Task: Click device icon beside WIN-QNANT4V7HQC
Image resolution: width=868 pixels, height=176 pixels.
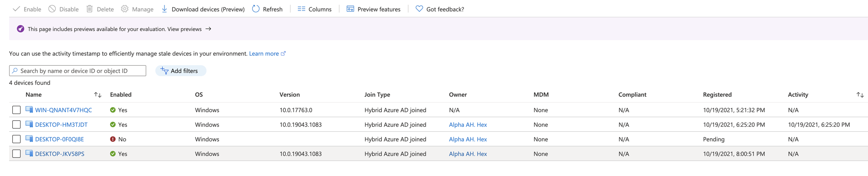Action: click(x=29, y=109)
